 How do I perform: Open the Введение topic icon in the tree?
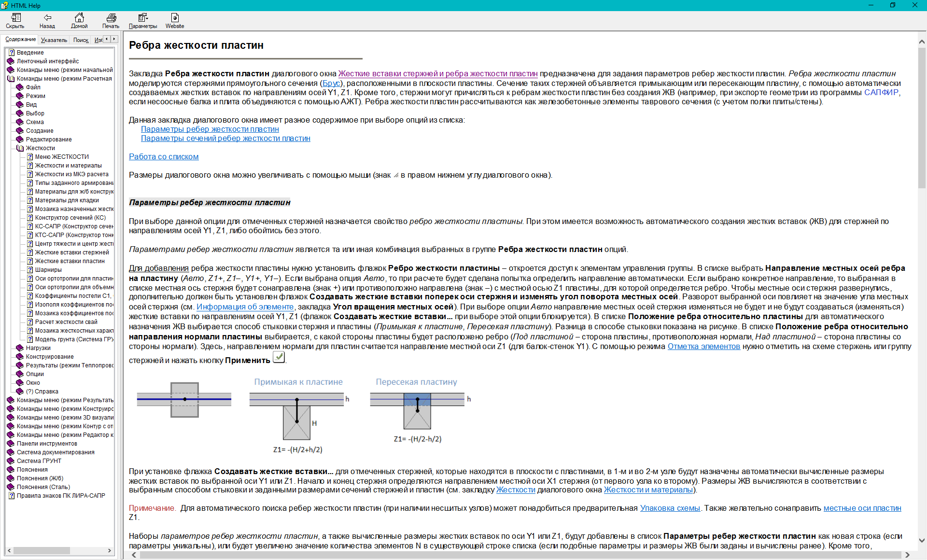point(12,53)
